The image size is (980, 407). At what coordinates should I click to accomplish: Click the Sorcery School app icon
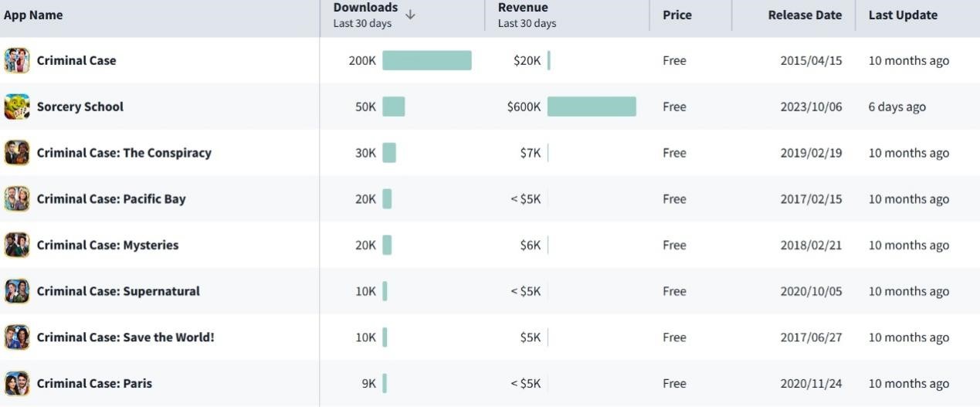click(17, 107)
